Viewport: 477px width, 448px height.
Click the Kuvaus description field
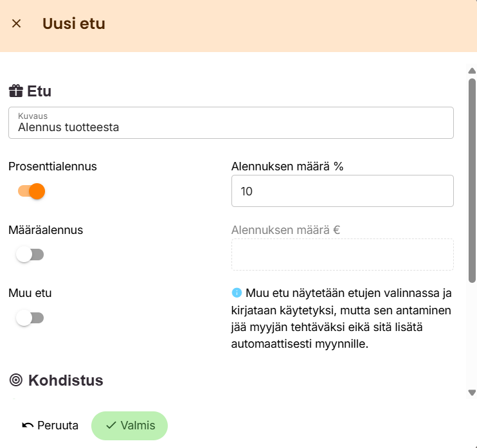point(231,127)
